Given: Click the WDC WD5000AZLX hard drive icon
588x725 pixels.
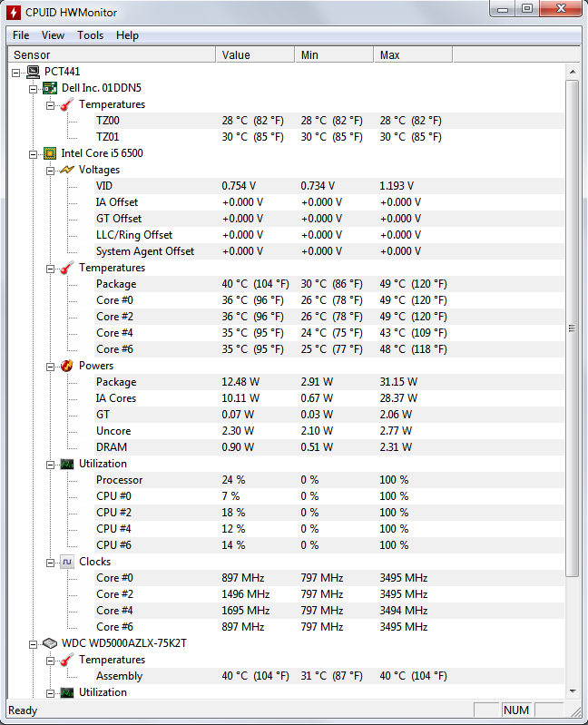Looking at the screenshot, I should click(x=50, y=643).
